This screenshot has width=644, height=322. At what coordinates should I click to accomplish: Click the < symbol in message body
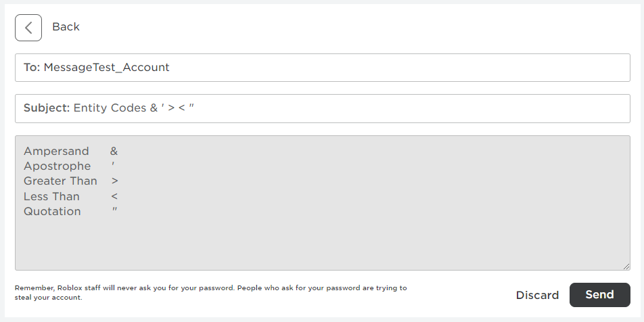pos(115,197)
